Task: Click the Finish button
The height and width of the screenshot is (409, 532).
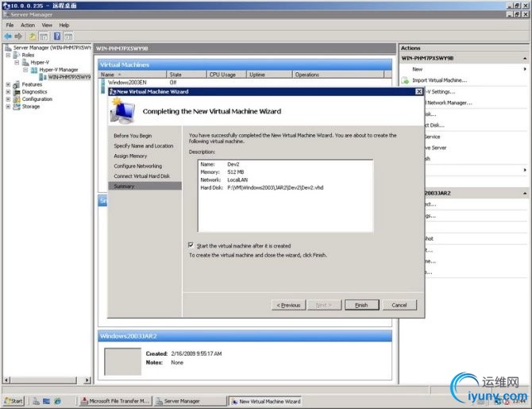Action: pyautogui.click(x=361, y=305)
